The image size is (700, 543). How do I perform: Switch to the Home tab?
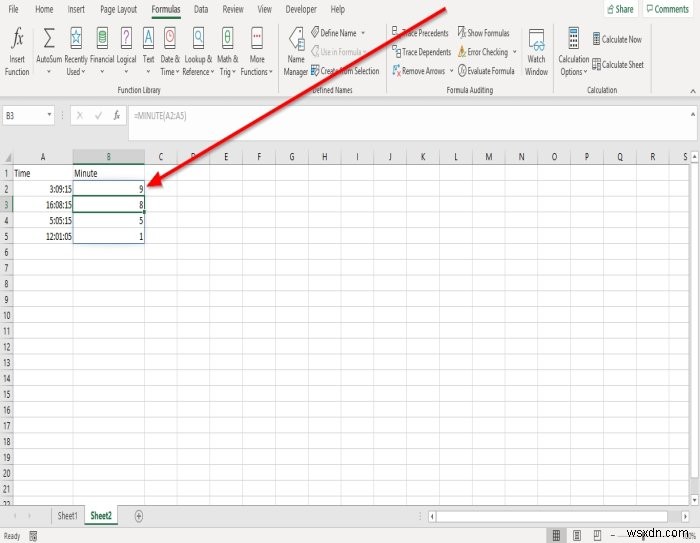pos(44,9)
